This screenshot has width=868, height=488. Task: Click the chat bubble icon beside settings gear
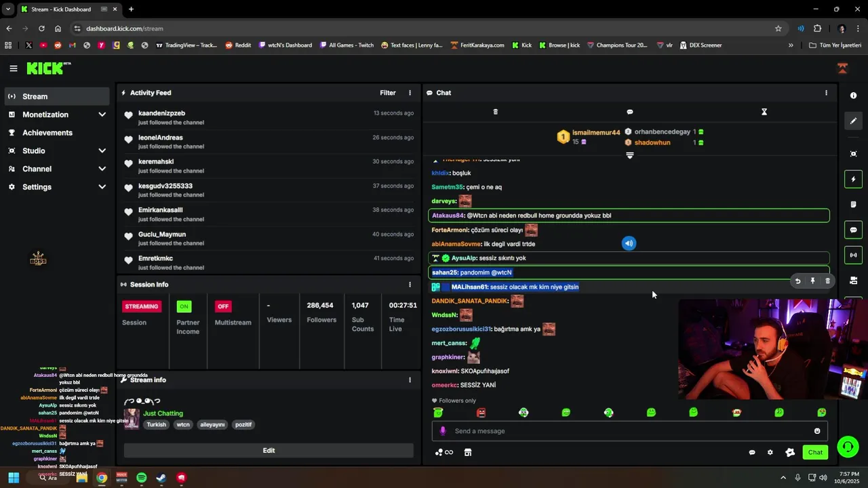point(752,453)
